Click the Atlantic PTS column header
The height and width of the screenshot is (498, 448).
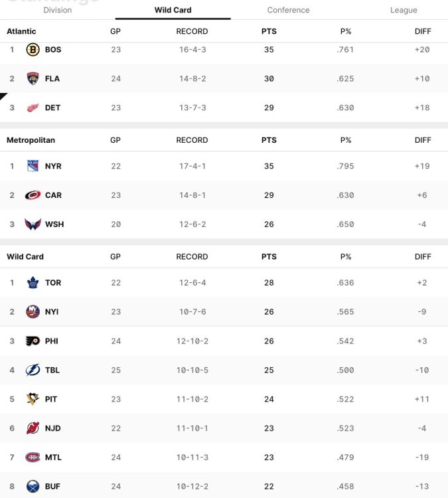[x=269, y=31]
